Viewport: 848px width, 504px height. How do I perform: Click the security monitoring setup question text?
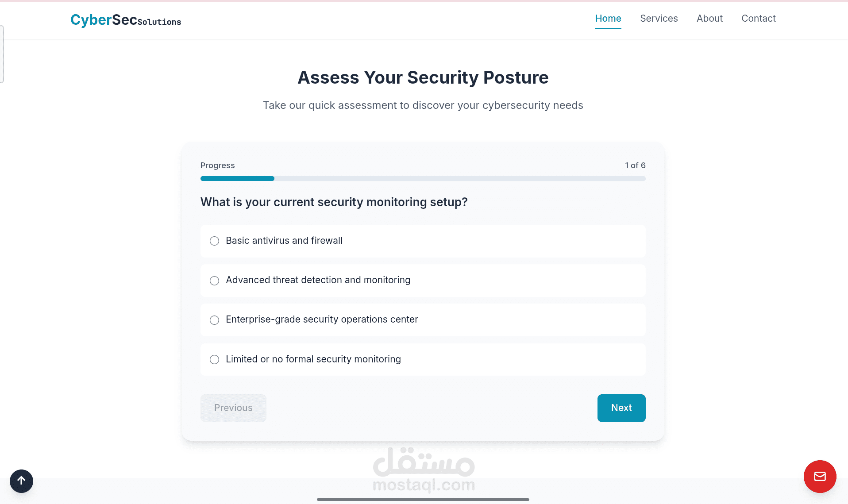coord(334,202)
